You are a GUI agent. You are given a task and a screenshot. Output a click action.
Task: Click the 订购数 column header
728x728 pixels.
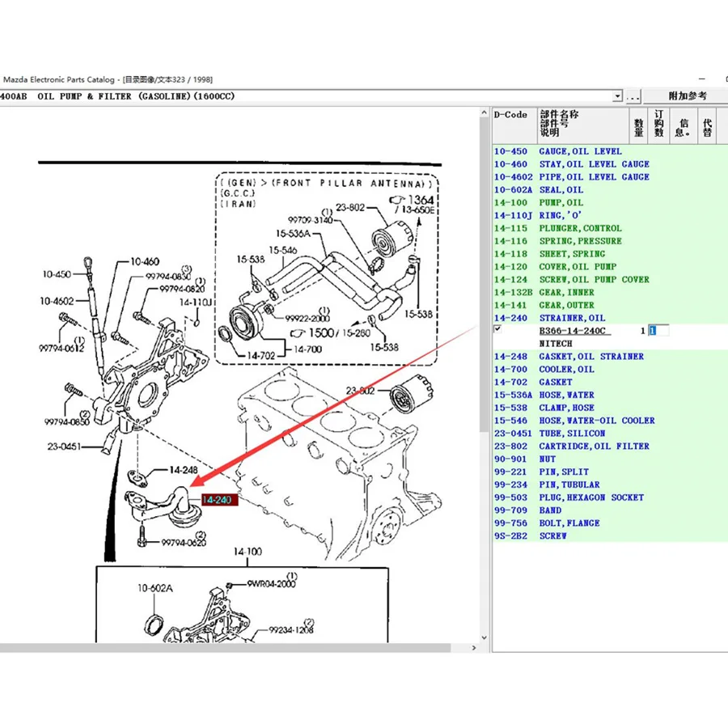click(x=658, y=125)
